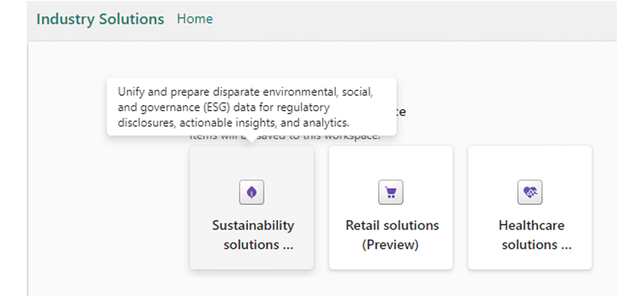Open the Sustainability solutions card
The image size is (644, 297).
click(251, 208)
